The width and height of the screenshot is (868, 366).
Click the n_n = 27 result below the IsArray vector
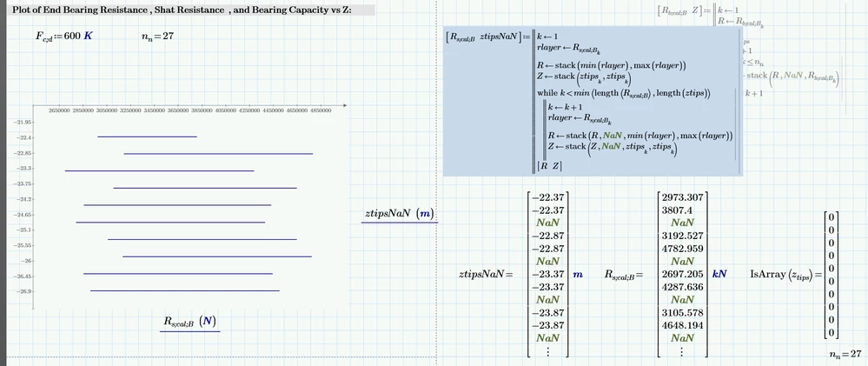[845, 354]
